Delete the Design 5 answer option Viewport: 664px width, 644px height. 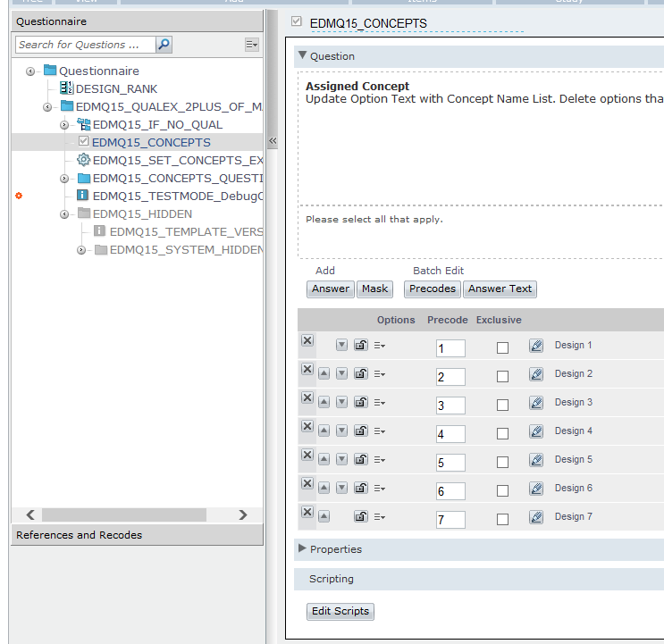point(307,455)
